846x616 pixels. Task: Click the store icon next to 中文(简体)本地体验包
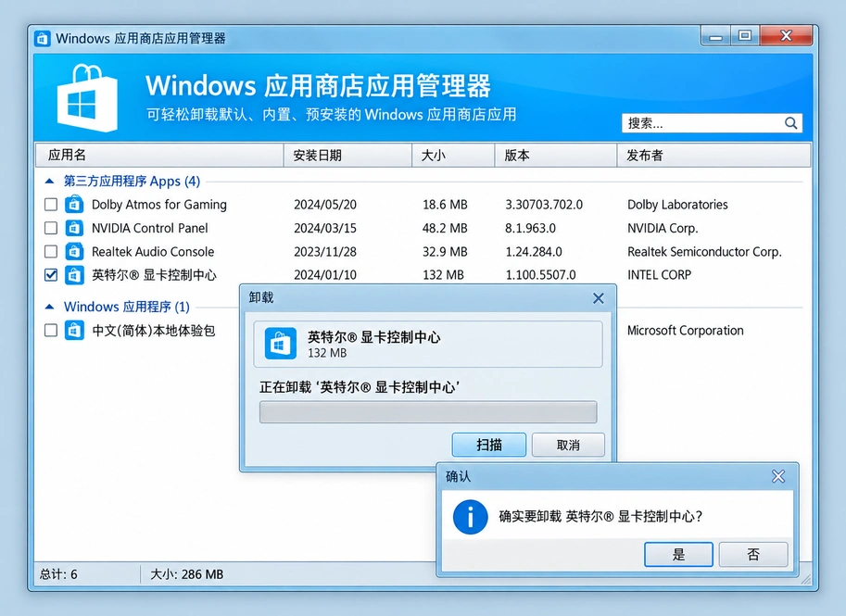[x=74, y=330]
